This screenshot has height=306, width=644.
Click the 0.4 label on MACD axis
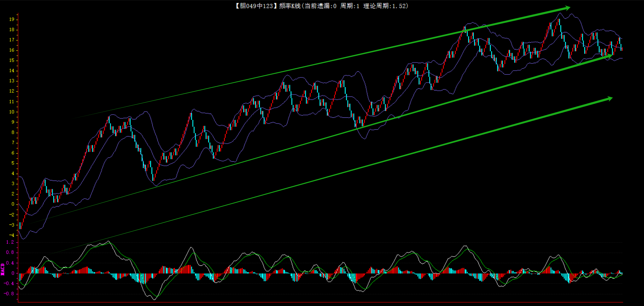[10, 263]
